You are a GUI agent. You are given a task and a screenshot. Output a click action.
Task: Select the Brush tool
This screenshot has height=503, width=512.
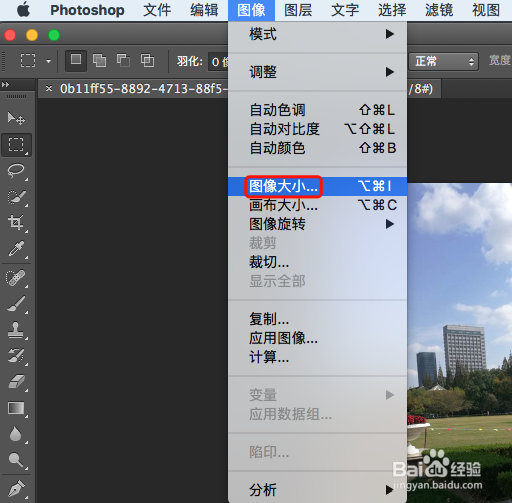coord(16,304)
